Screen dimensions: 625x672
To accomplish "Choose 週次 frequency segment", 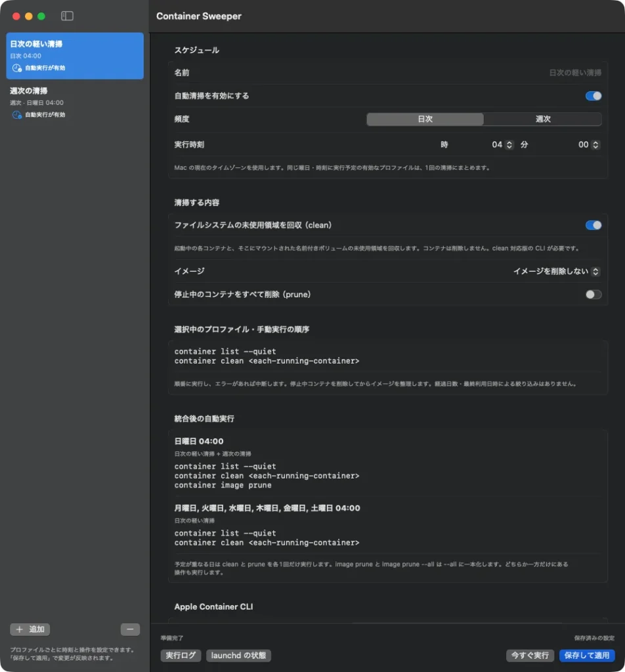I will pyautogui.click(x=543, y=119).
